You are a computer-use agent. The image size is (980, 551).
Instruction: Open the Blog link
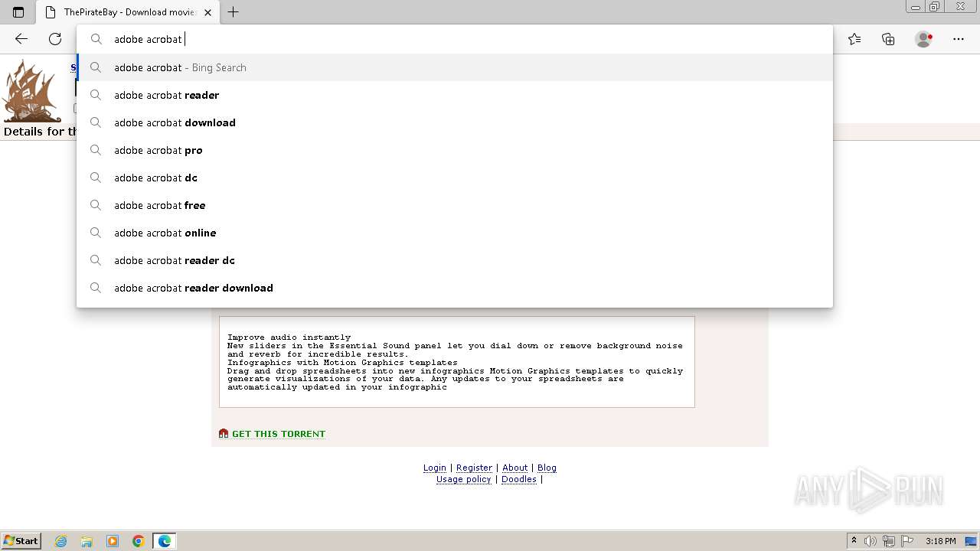pos(547,468)
